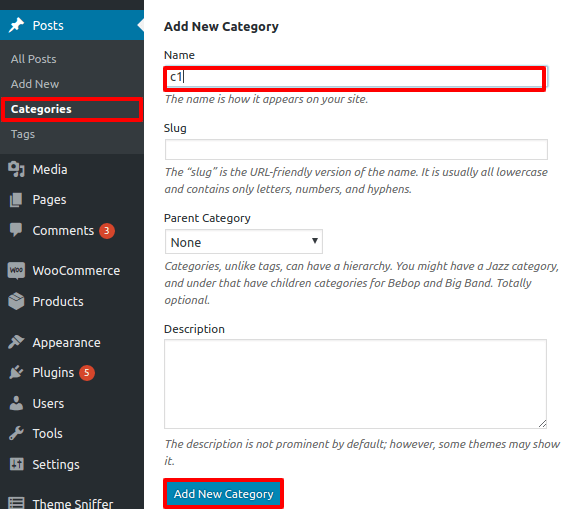The image size is (568, 509).
Task: Click the Comments speech bubble icon
Action: [x=16, y=230]
